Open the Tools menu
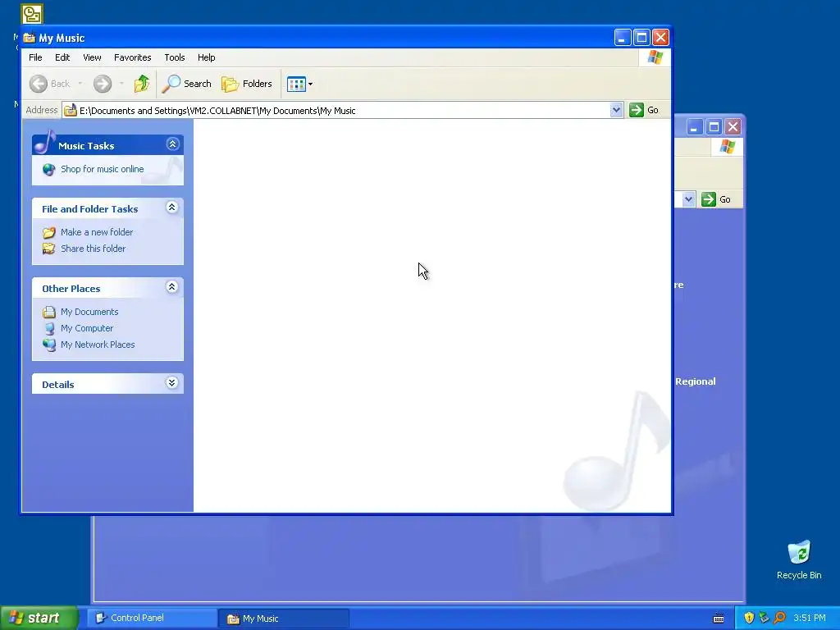The width and height of the screenshot is (840, 630). point(175,57)
